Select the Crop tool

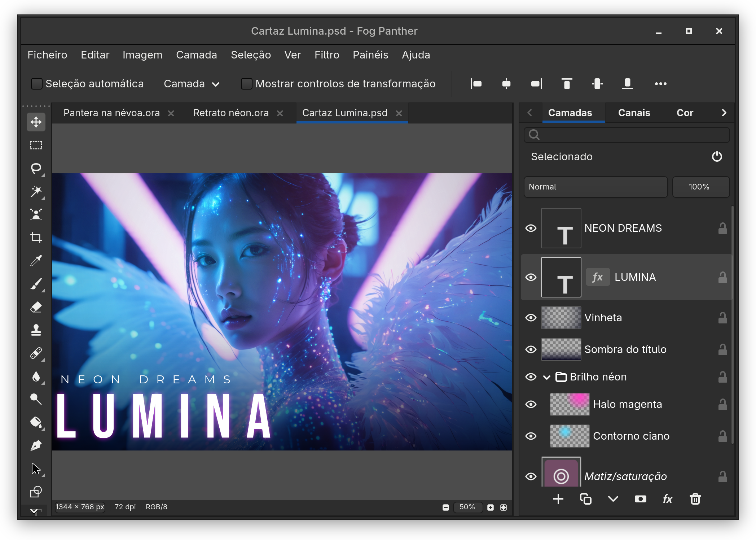click(36, 238)
